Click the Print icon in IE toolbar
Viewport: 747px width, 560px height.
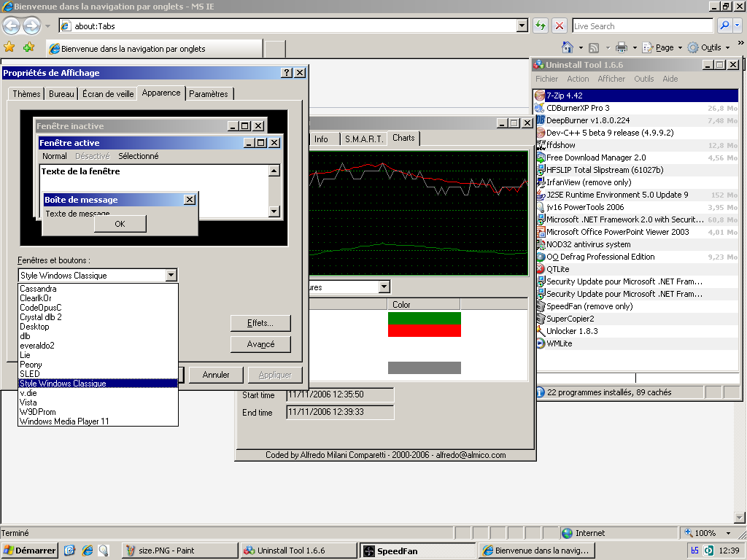tap(622, 47)
